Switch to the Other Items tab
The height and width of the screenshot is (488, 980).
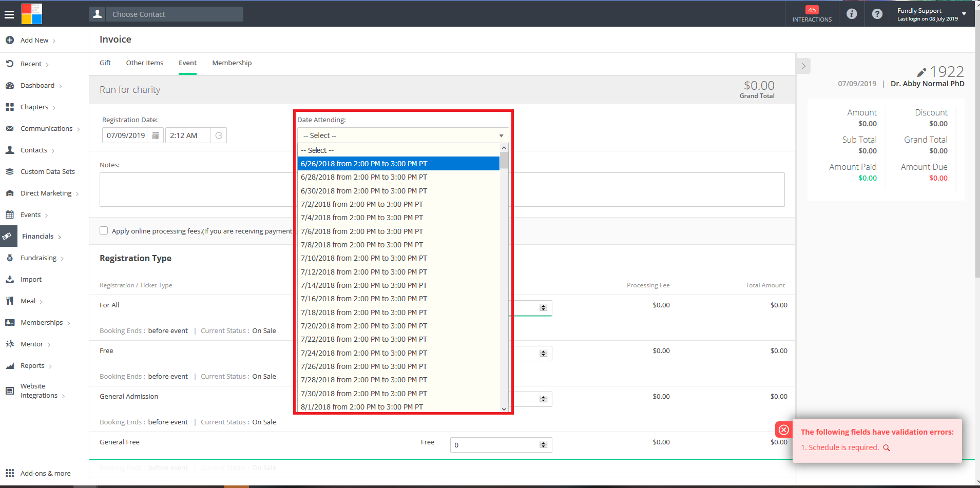pos(145,63)
